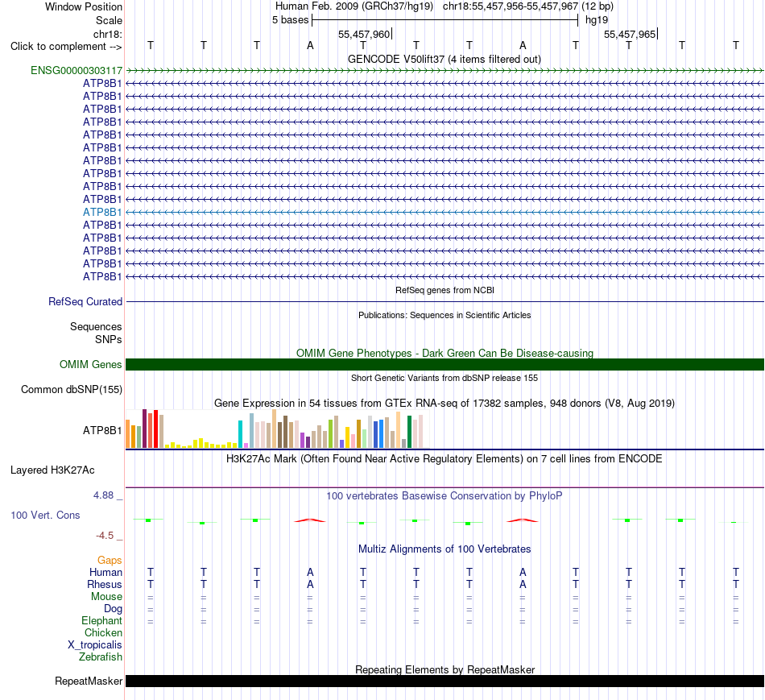Open the ENSG00000303117 gene label
765x700 pixels.
tap(76, 70)
